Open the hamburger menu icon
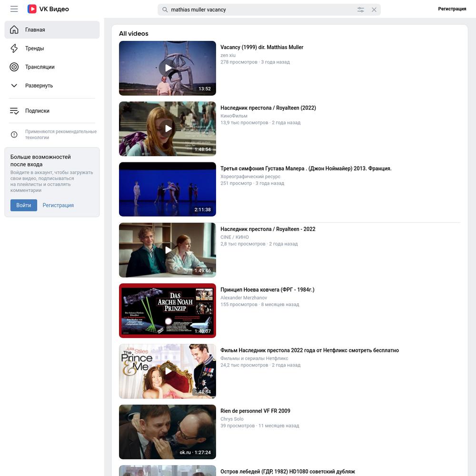 click(14, 9)
